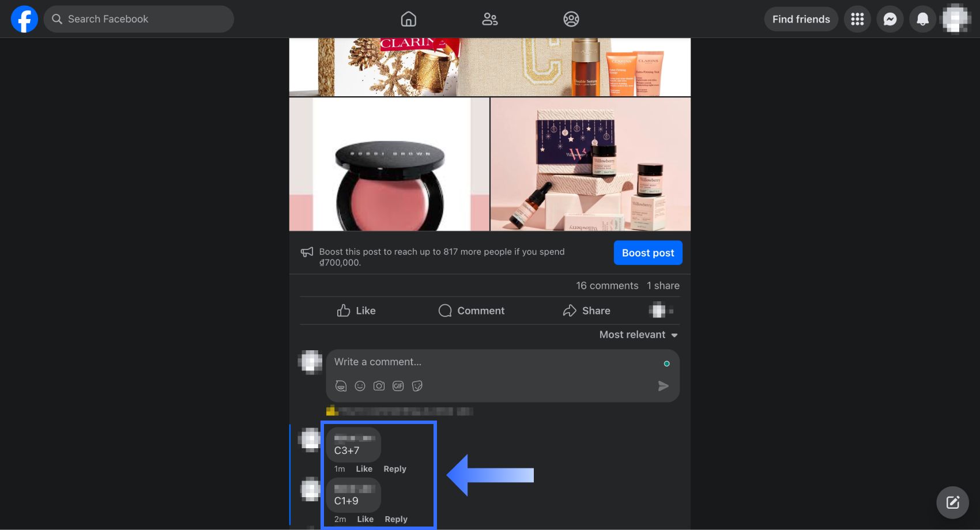The height and width of the screenshot is (530, 980).
Task: Open the Friends tab
Action: click(x=490, y=19)
